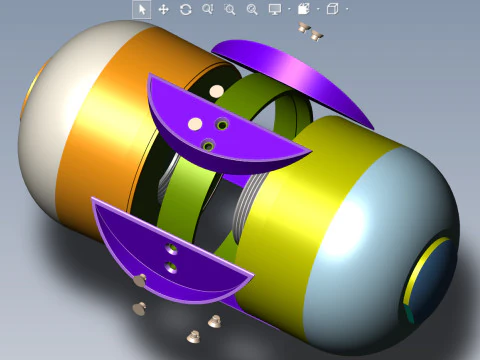Click the monitor display settings icon
Screen dimensions: 480x360
(x=275, y=9)
